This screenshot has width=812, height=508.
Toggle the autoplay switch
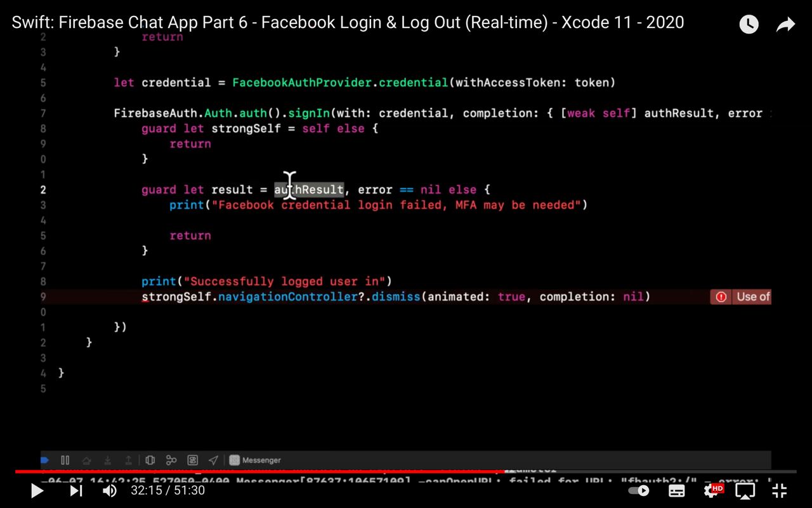point(639,491)
